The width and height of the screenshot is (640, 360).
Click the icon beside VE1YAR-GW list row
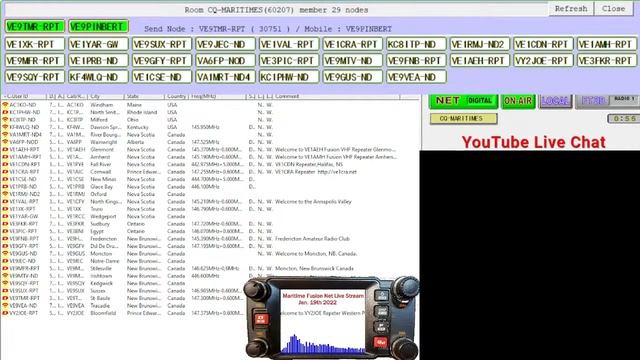[x=5, y=216]
